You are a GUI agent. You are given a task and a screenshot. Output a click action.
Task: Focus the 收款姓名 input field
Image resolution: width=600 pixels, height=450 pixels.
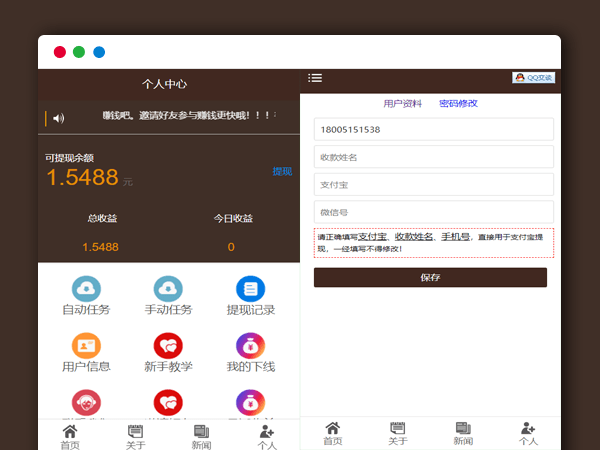[433, 157]
